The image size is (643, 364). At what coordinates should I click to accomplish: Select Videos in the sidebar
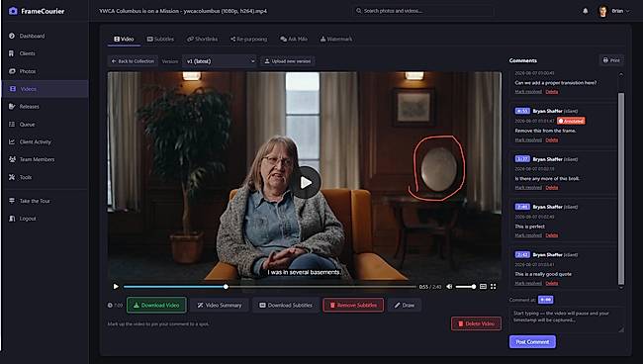tap(45, 89)
